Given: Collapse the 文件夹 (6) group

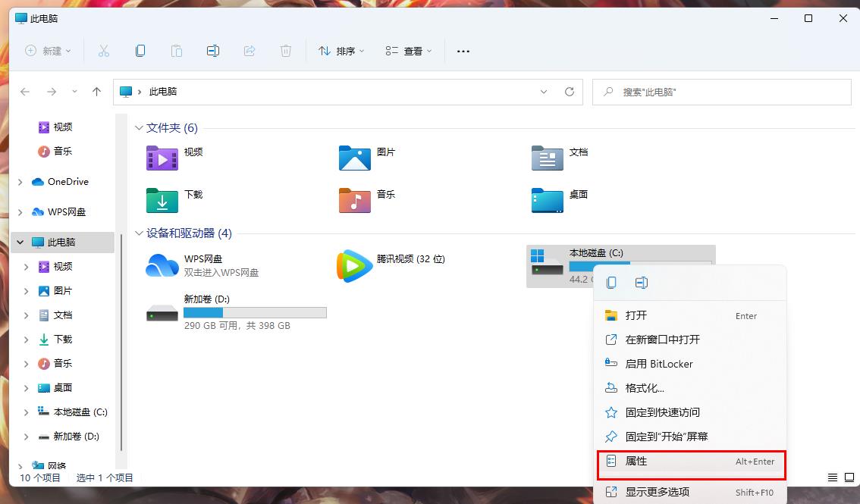Looking at the screenshot, I should click(x=139, y=128).
